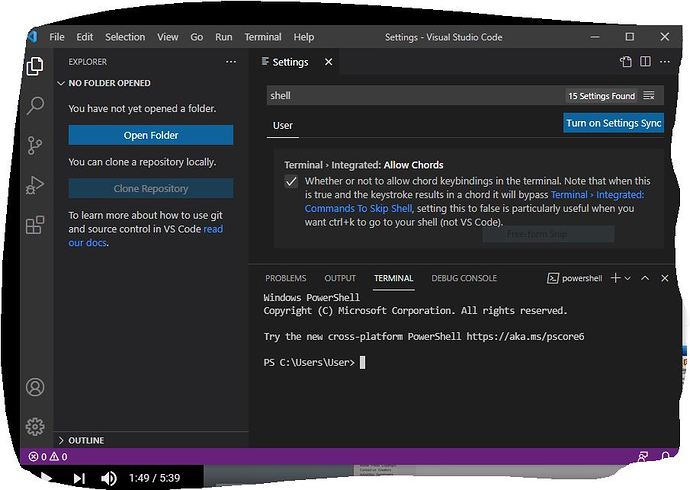Open the Explorer view in activity bar
Image resolution: width=690 pixels, height=490 pixels.
click(35, 66)
